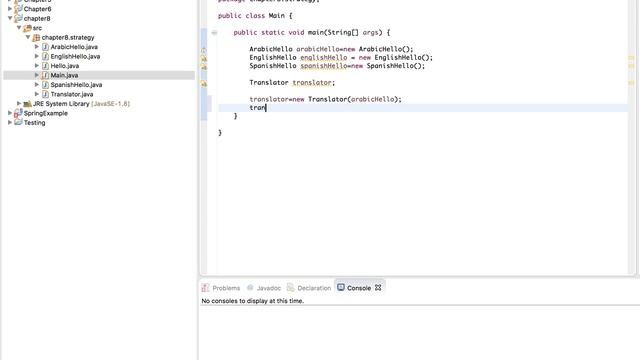Screen dimensions: 640x360
Task: Expand SpanishHello.java tree arrow
Action: coord(37,84)
